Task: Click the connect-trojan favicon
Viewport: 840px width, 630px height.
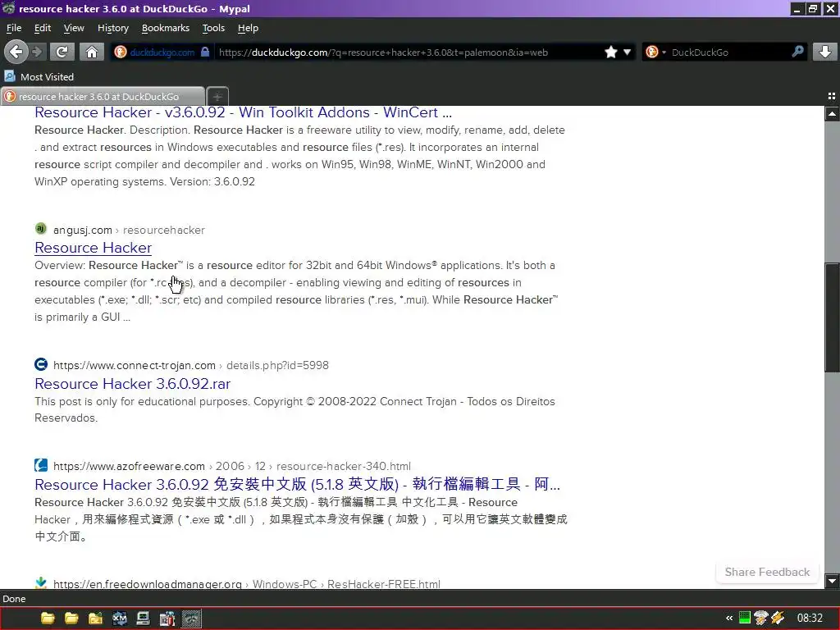Action: click(41, 364)
